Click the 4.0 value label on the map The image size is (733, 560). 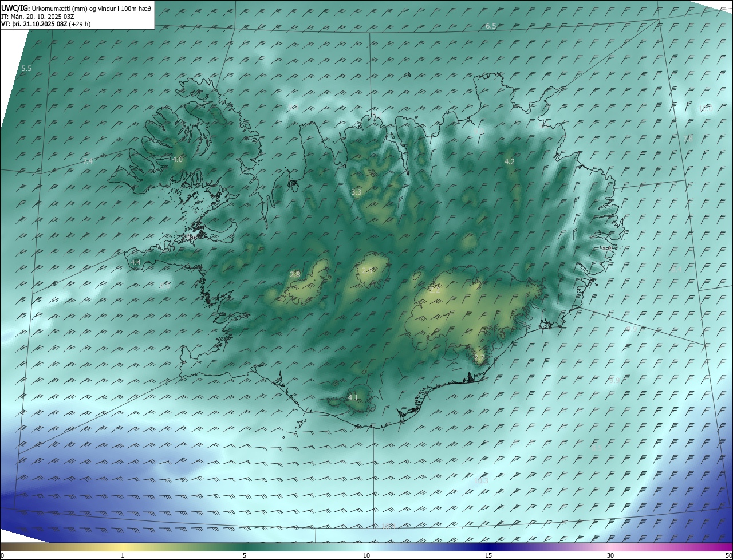coord(178,159)
